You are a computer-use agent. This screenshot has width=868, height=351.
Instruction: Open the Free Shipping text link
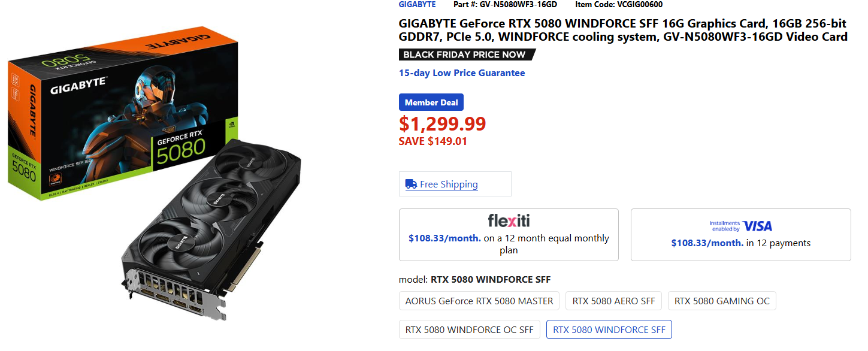449,184
